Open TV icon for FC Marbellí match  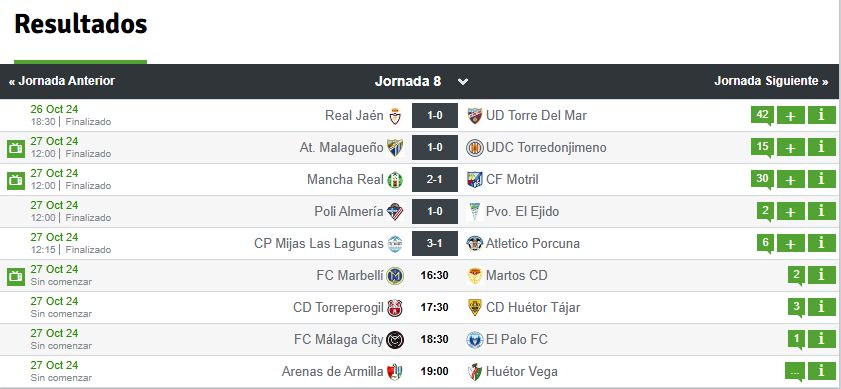(16, 276)
